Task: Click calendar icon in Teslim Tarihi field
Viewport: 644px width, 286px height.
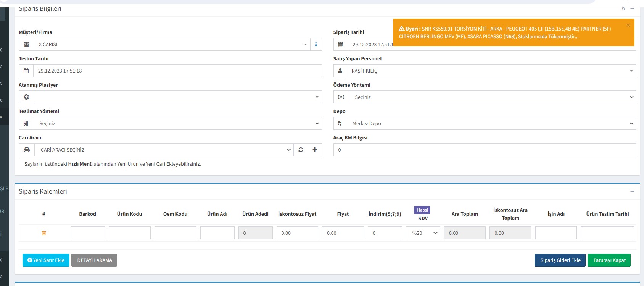Action: [x=26, y=71]
